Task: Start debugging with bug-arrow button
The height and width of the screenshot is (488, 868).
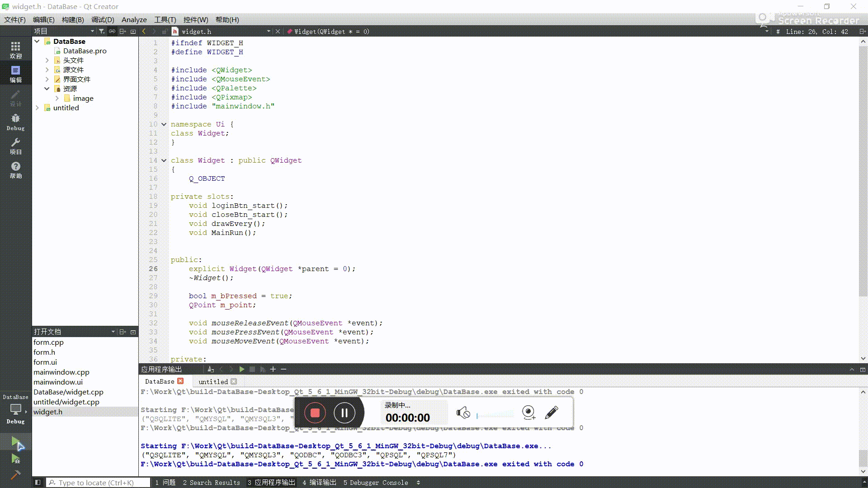Action: [x=16, y=459]
